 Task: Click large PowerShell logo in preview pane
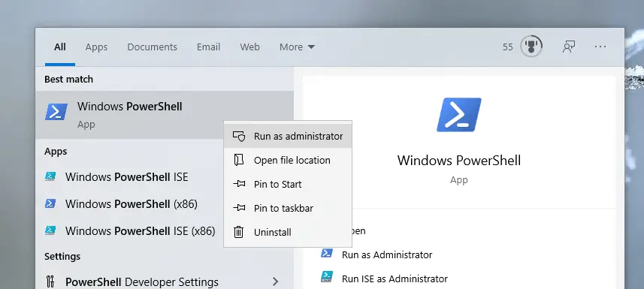tap(459, 115)
